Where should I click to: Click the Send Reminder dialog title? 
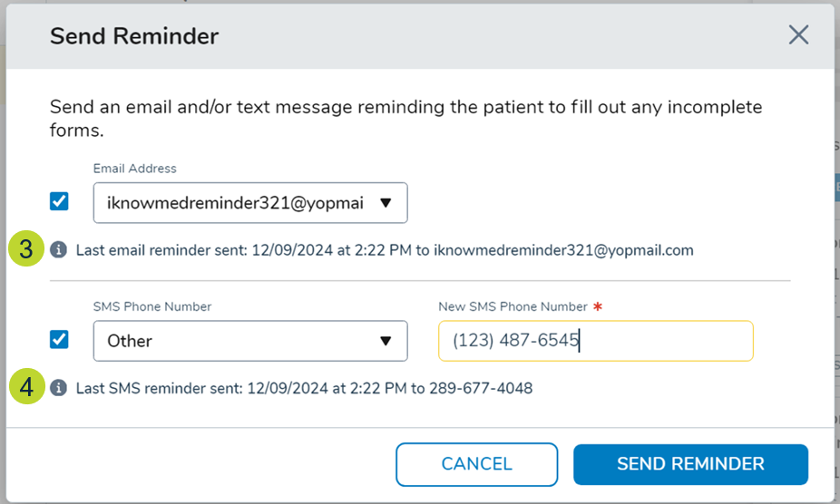point(134,36)
